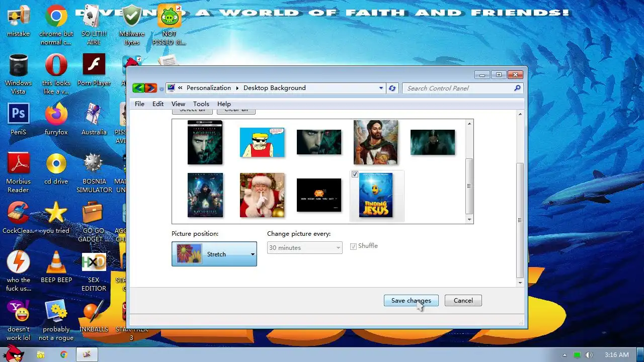644x362 pixels.
Task: Uncheck the Finding Jesus wallpaper checkbox
Action: tap(355, 174)
